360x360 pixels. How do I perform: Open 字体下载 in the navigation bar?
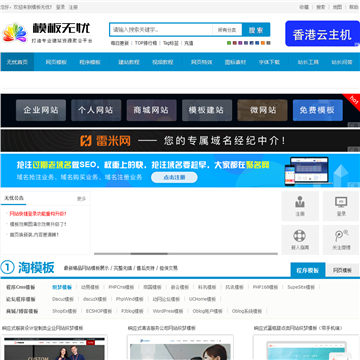point(269,62)
